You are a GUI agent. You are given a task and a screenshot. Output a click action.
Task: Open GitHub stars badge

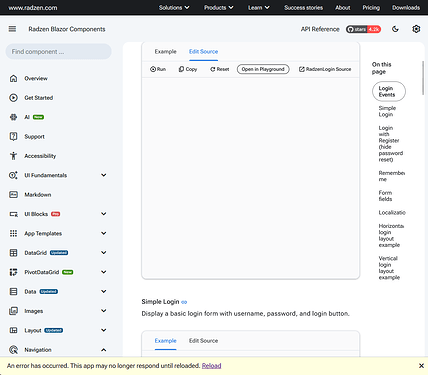363,29
